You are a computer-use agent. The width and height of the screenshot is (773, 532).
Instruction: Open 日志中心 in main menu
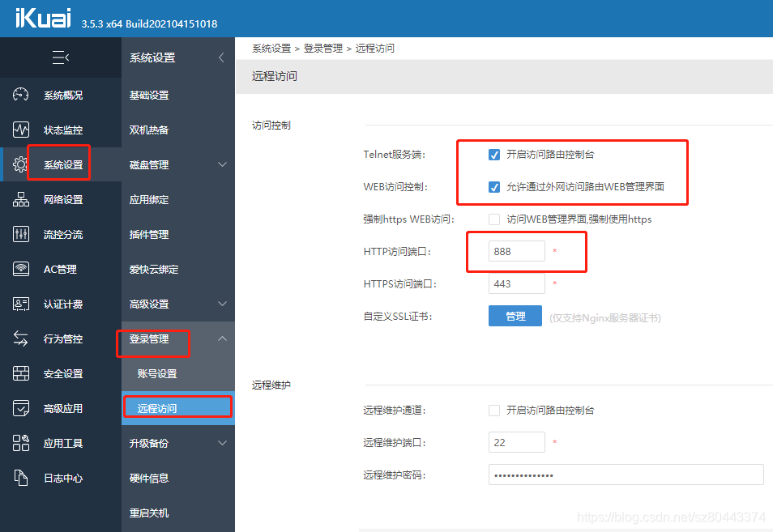coord(63,479)
